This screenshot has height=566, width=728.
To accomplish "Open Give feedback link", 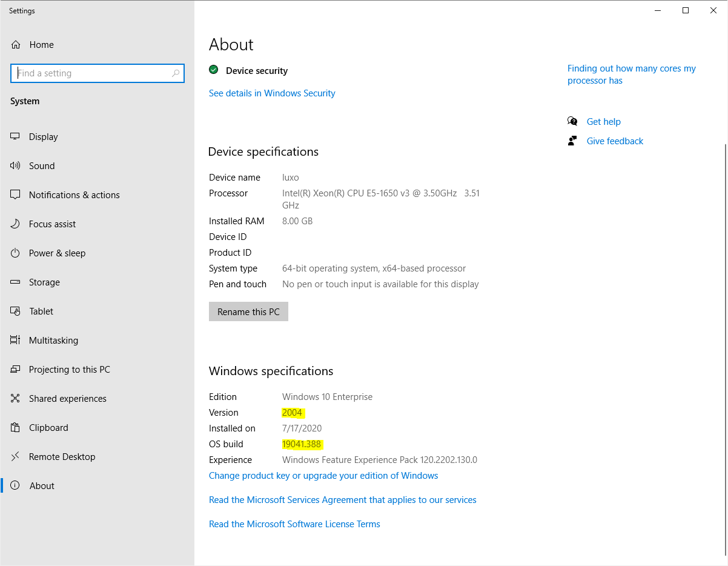I will pyautogui.click(x=615, y=141).
